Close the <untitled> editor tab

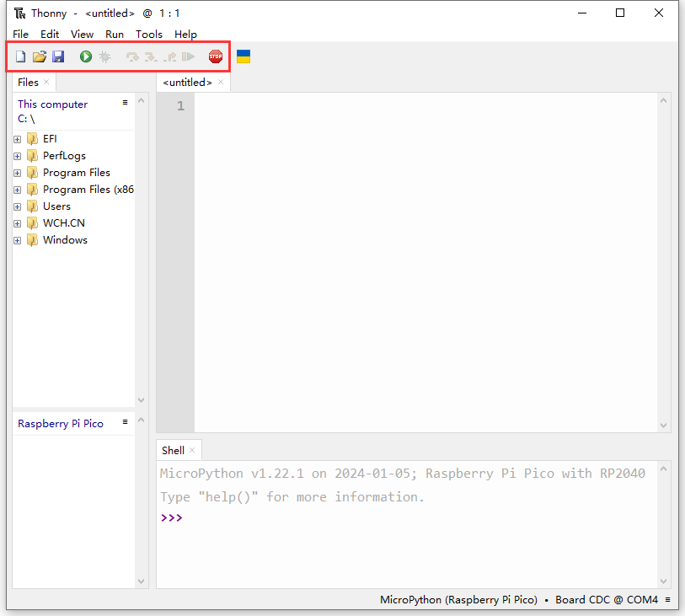[221, 82]
